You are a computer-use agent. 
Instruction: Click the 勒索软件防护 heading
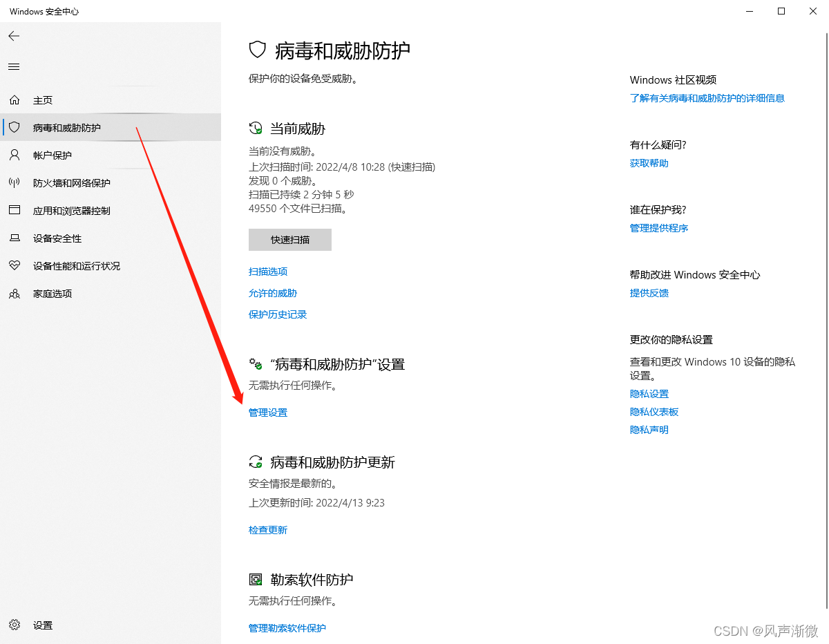[312, 580]
